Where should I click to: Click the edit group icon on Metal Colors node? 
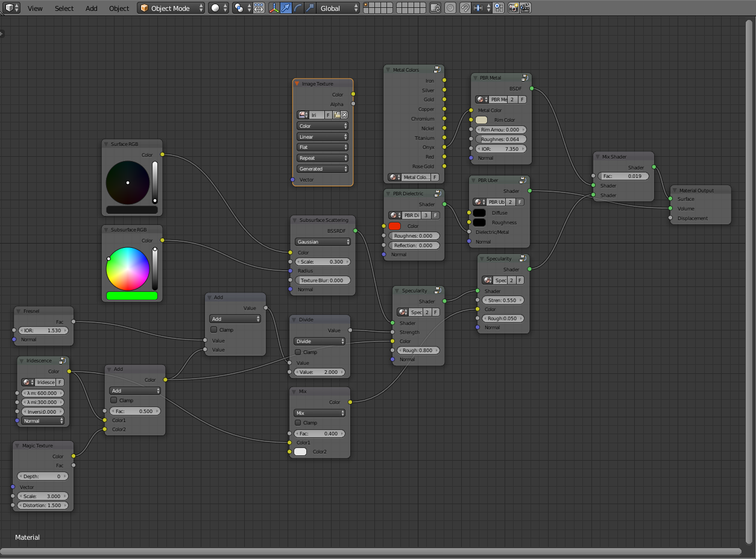click(x=438, y=69)
